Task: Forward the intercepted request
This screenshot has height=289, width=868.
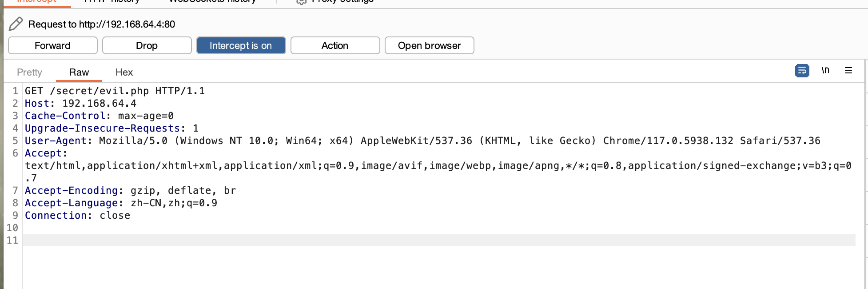Action: [x=53, y=45]
